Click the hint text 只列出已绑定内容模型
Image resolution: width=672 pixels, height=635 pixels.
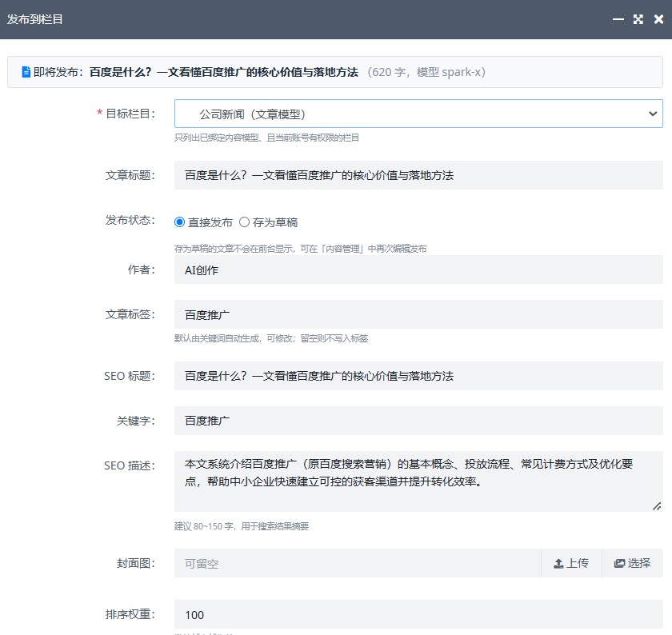point(266,138)
